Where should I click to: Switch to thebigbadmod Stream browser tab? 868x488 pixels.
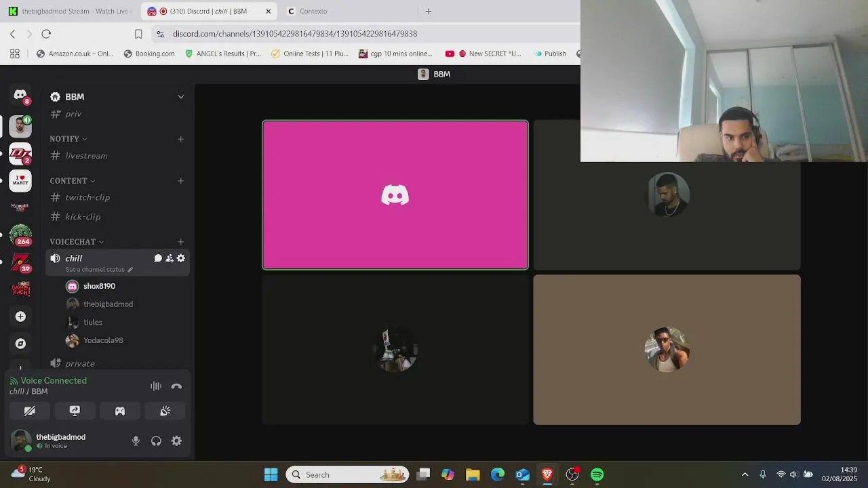(71, 11)
